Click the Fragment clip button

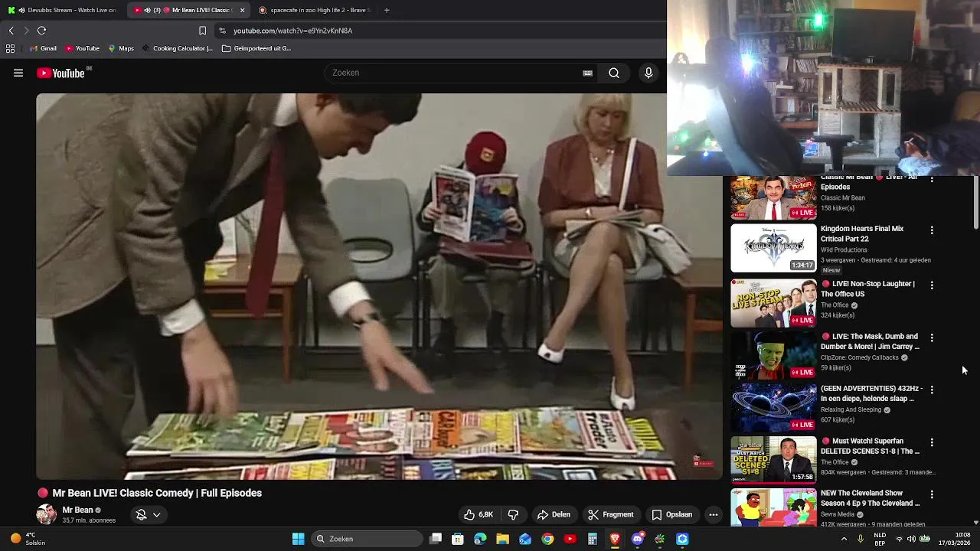click(x=611, y=514)
